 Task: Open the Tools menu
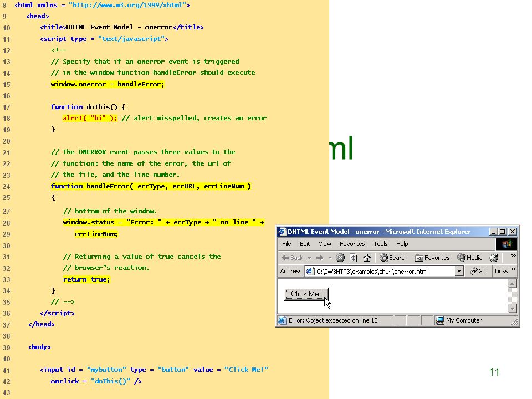tap(381, 244)
